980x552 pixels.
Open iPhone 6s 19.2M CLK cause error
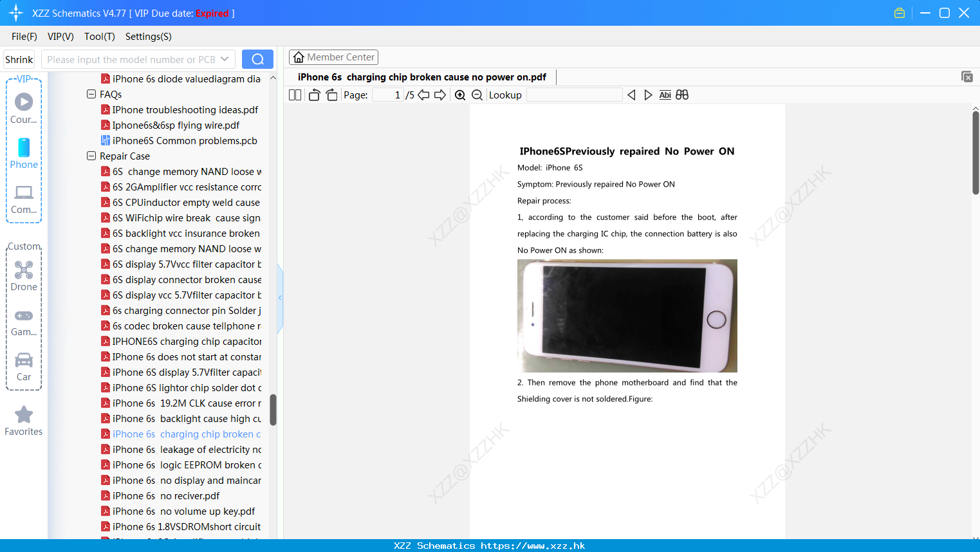coord(181,403)
